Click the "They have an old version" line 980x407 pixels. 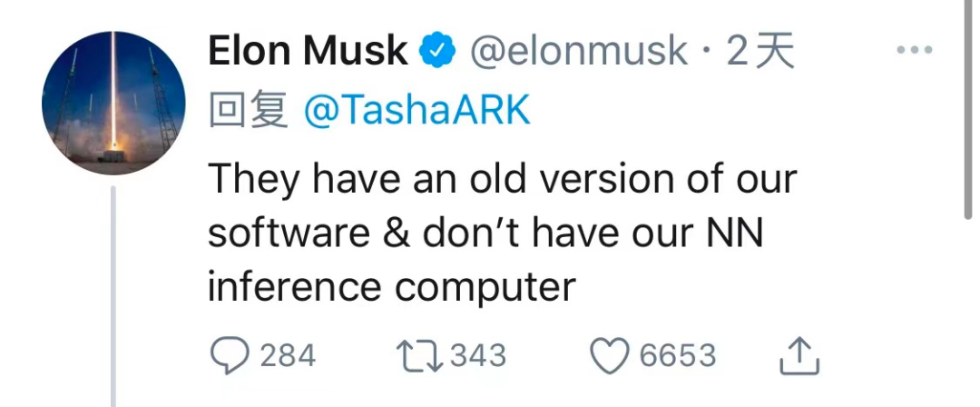click(x=502, y=179)
